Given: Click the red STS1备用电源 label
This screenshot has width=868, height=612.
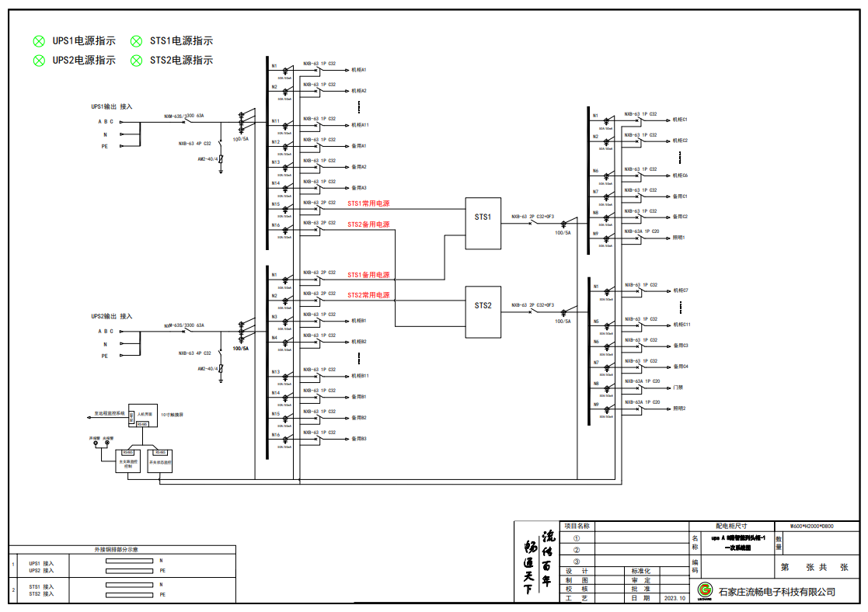Looking at the screenshot, I should coord(368,275).
